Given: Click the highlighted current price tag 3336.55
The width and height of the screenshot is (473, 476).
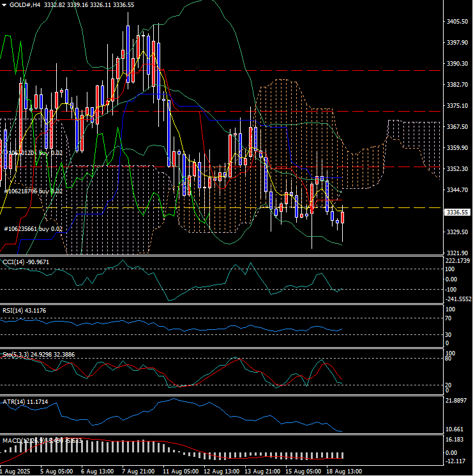Looking at the screenshot, I should pos(457,212).
